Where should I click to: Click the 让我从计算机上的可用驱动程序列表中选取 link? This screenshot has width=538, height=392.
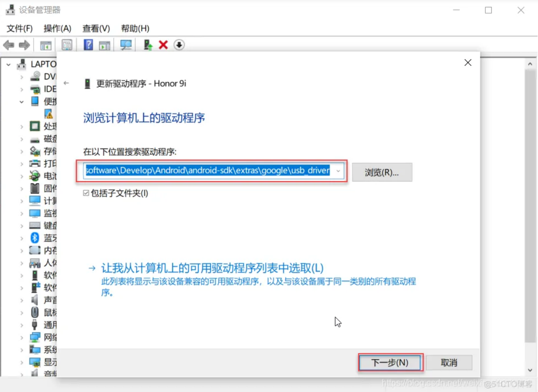click(212, 268)
